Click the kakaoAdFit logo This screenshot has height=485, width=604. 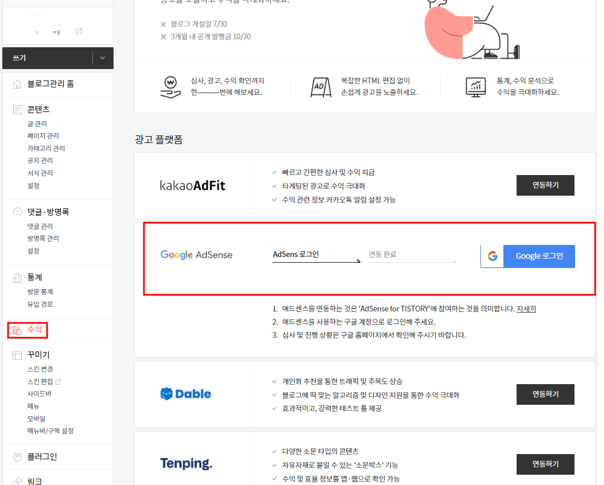point(192,186)
